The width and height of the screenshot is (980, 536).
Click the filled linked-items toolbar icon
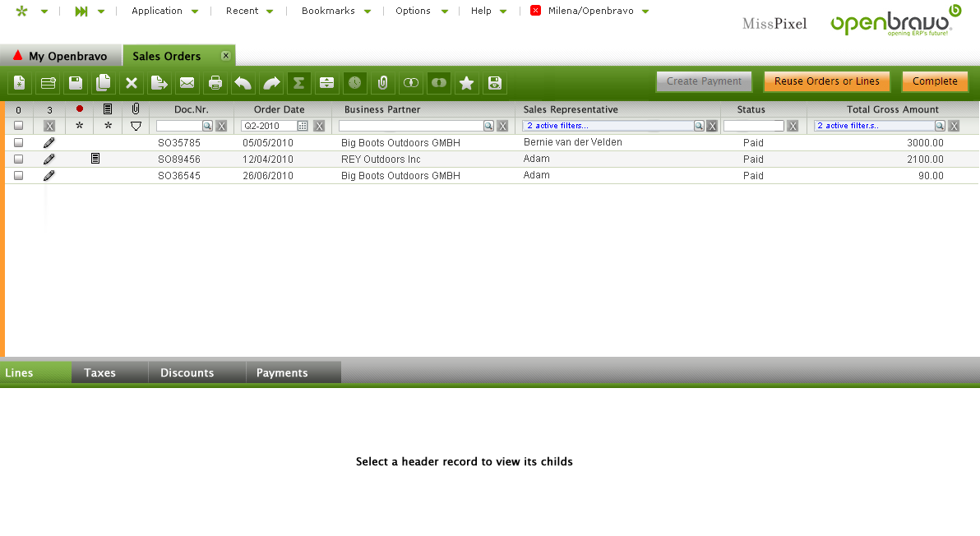pyautogui.click(x=439, y=82)
